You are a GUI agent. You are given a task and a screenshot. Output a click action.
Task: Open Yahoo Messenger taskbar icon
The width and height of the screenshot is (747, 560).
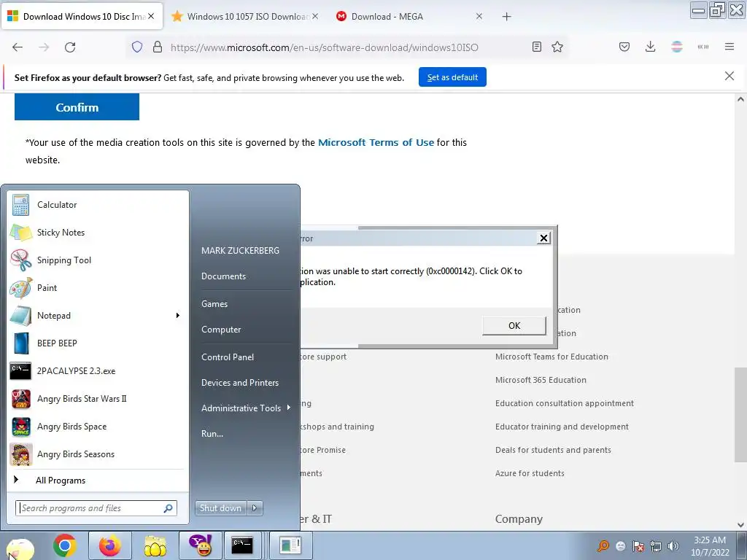pyautogui.click(x=200, y=545)
